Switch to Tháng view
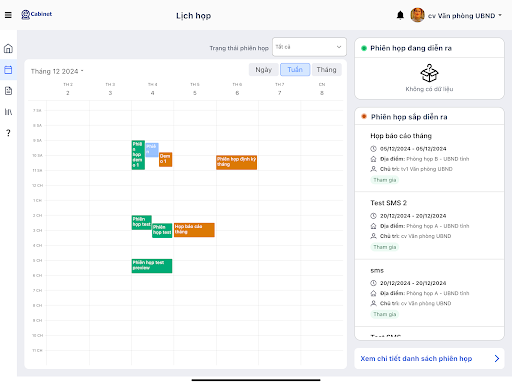 (326, 70)
